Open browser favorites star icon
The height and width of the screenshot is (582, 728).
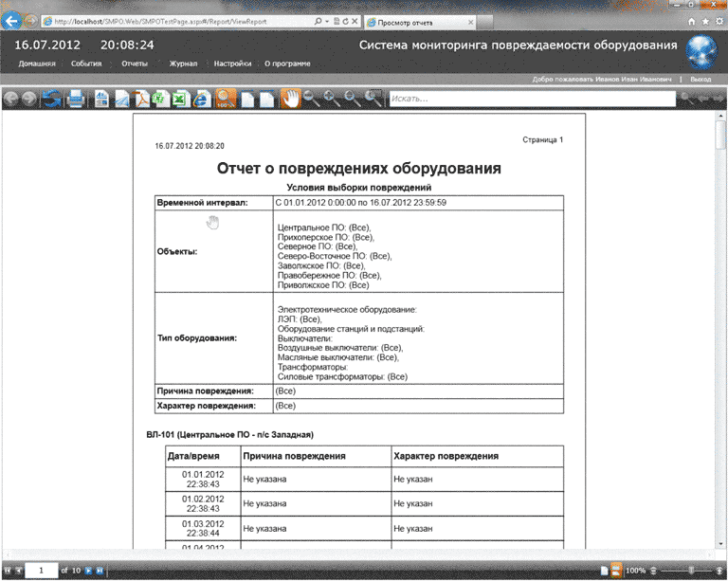pos(705,22)
